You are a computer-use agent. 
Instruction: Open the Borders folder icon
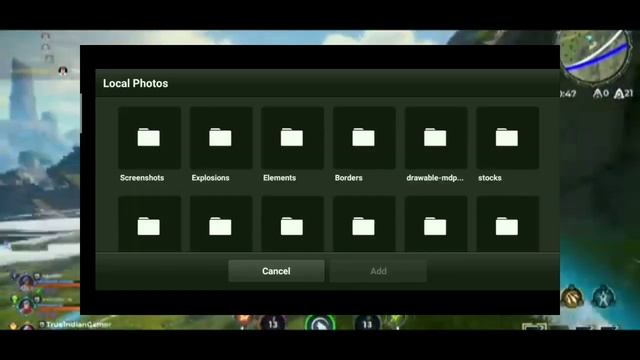pyautogui.click(x=364, y=138)
